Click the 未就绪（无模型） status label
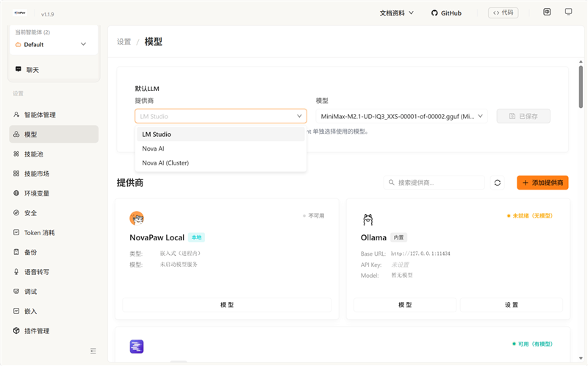Image resolution: width=588 pixels, height=366 pixels. coord(530,215)
